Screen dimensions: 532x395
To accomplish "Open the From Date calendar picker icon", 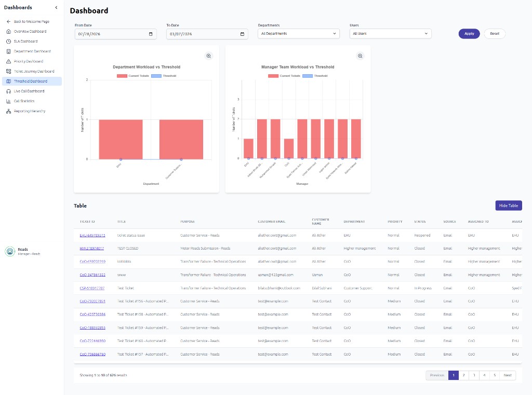I will [x=151, y=34].
